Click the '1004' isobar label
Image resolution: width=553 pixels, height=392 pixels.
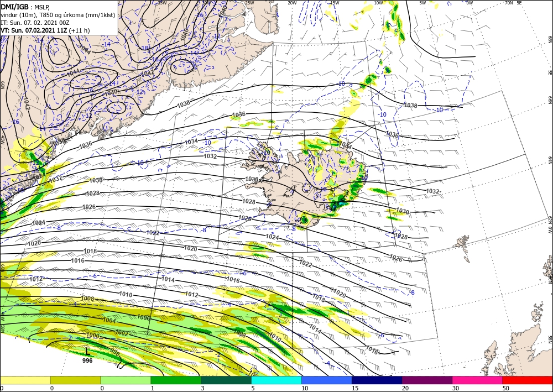tap(109, 321)
